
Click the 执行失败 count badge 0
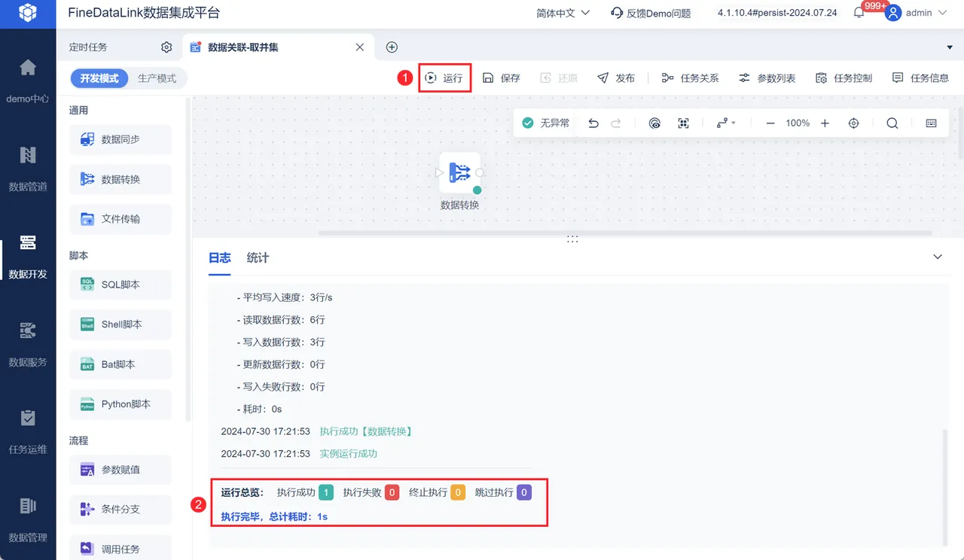point(392,492)
